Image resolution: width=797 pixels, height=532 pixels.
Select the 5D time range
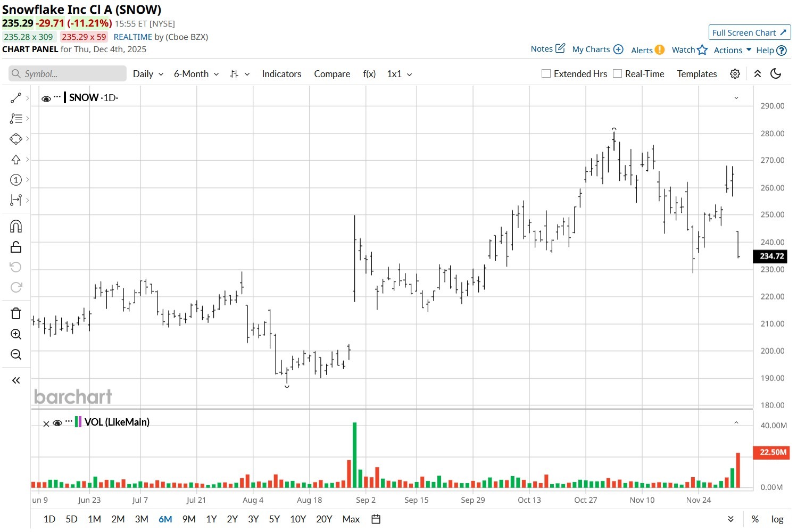(71, 519)
